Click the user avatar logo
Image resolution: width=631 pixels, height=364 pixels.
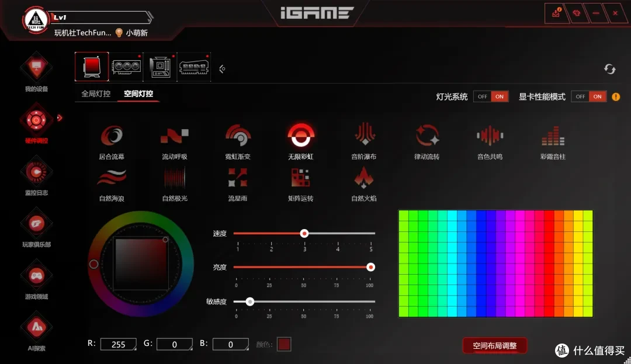pos(36,20)
